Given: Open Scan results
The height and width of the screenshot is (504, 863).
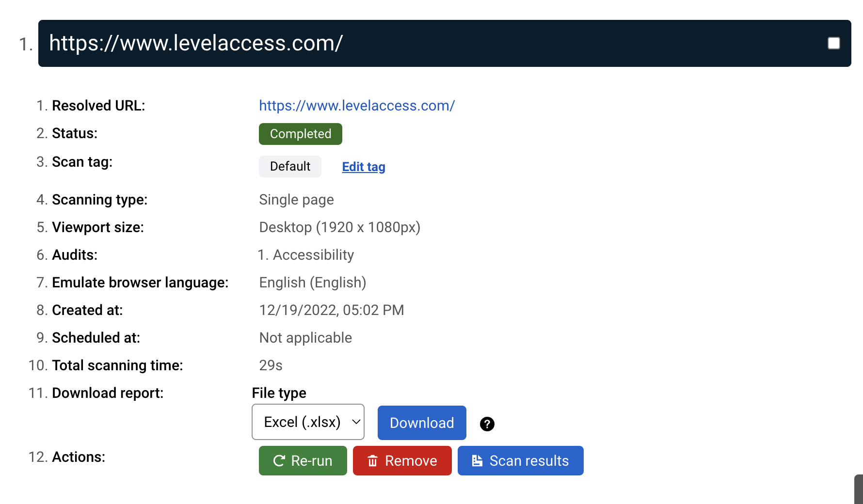Looking at the screenshot, I should (520, 460).
